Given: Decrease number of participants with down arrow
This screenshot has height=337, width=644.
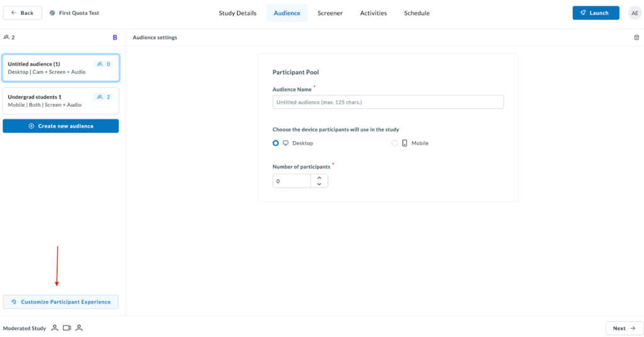Looking at the screenshot, I should tap(319, 184).
